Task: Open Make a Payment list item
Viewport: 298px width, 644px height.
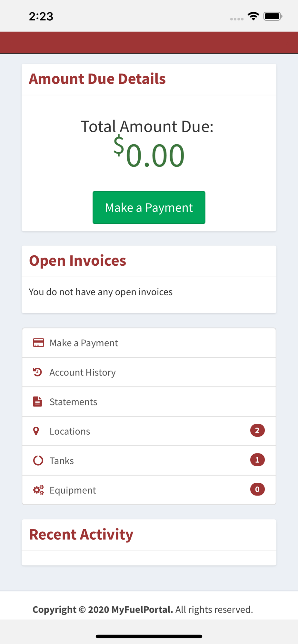Action: [149, 343]
